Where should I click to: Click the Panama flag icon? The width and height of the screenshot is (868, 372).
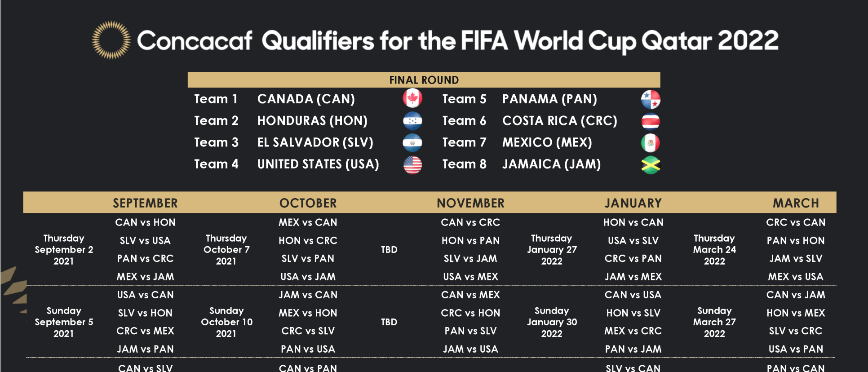coord(650,99)
